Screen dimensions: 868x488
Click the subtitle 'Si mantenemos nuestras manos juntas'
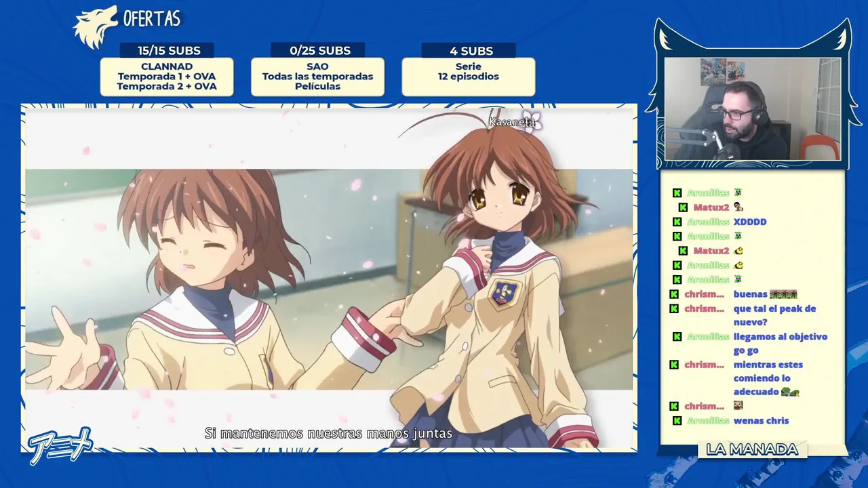(328, 433)
